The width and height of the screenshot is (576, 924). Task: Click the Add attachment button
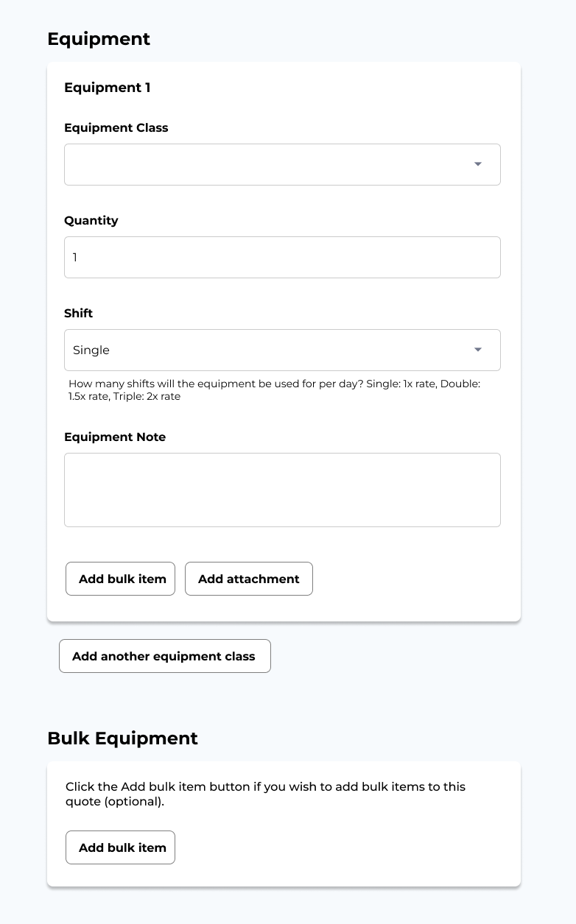click(249, 579)
